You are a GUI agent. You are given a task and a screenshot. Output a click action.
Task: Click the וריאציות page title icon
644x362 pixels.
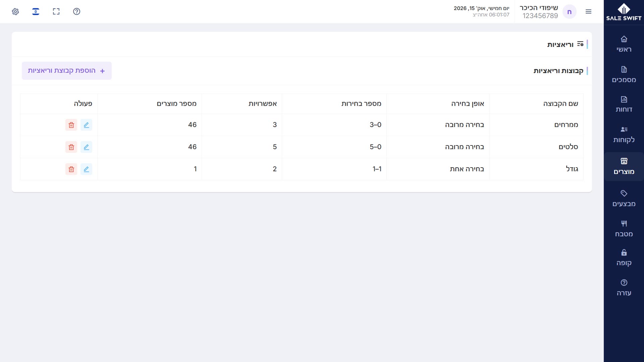click(x=580, y=44)
